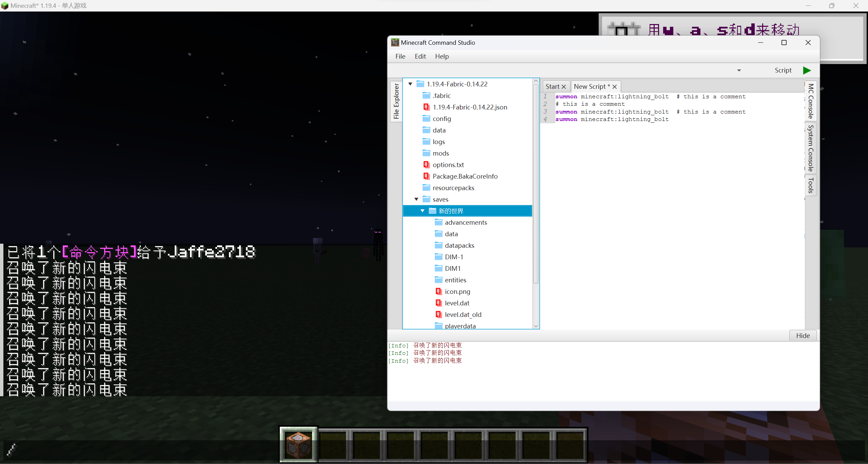Open the MC Console side tab
Viewport: 868px width, 464px height.
pyautogui.click(x=811, y=101)
